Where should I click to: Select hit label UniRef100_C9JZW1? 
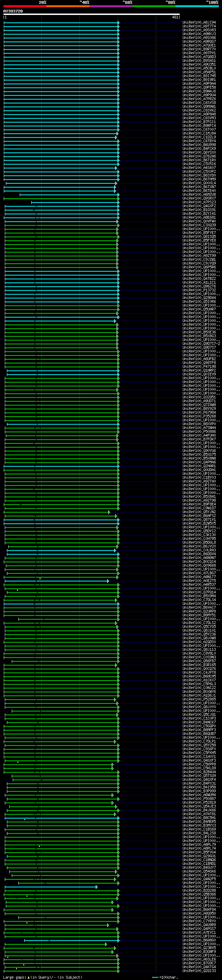tap(199, 259)
